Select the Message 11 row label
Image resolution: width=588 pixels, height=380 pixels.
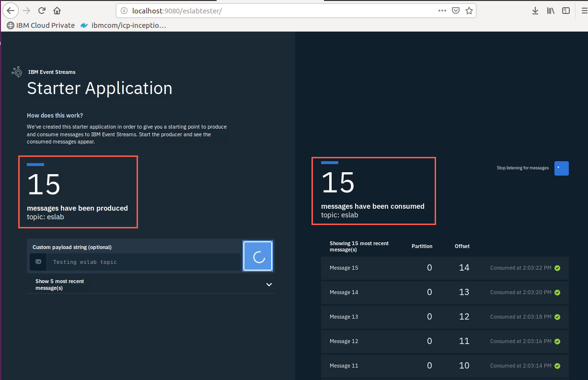[x=344, y=366]
